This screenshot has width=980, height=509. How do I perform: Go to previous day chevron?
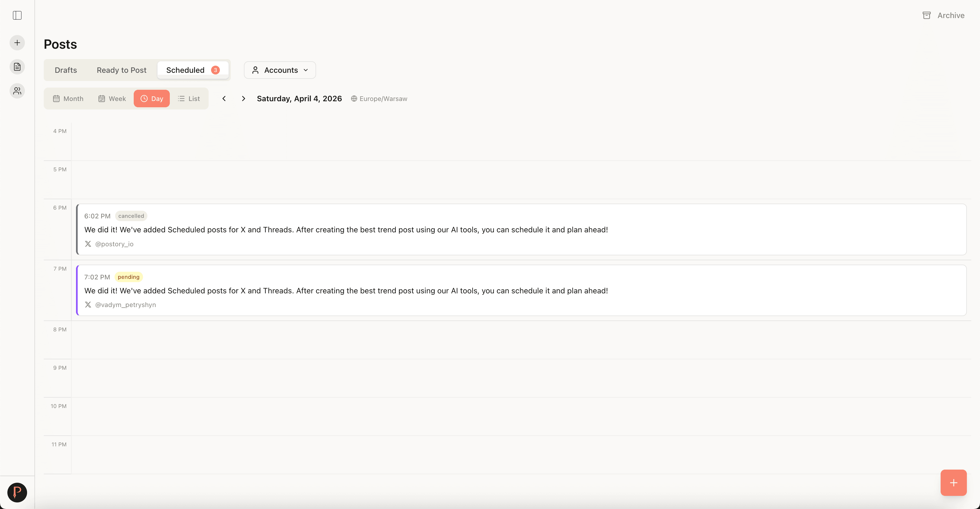[224, 99]
